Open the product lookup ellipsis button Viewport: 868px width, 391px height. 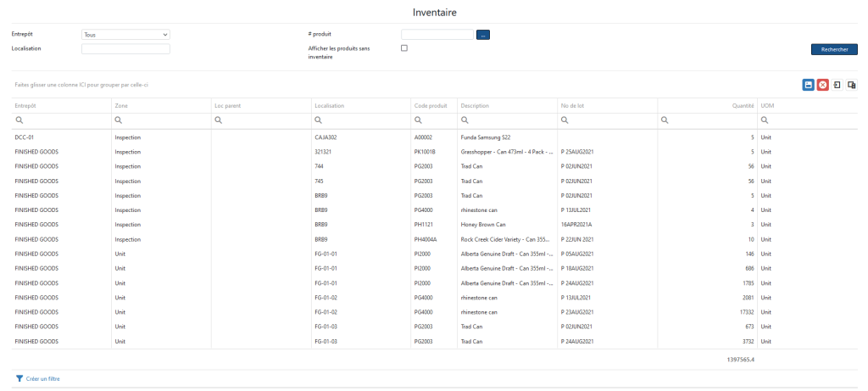pos(483,35)
